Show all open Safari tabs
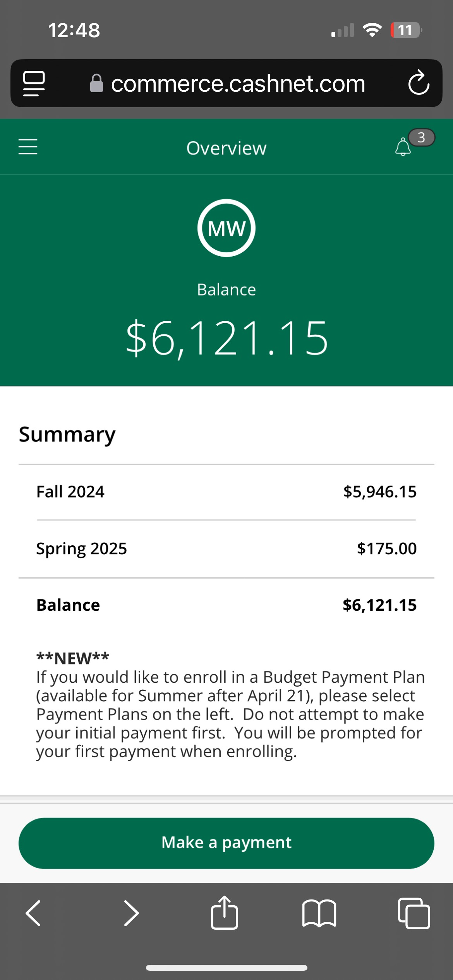 coord(414,913)
